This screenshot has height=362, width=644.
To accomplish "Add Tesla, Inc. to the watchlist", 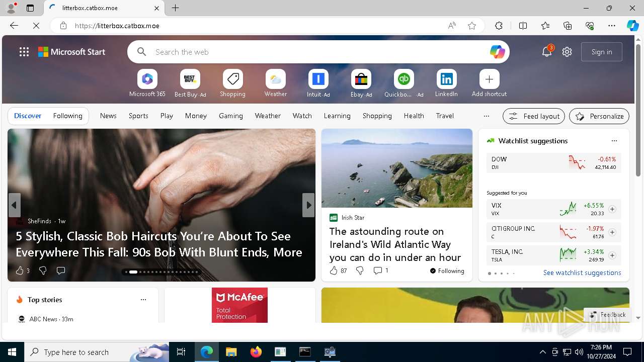I will click(612, 255).
